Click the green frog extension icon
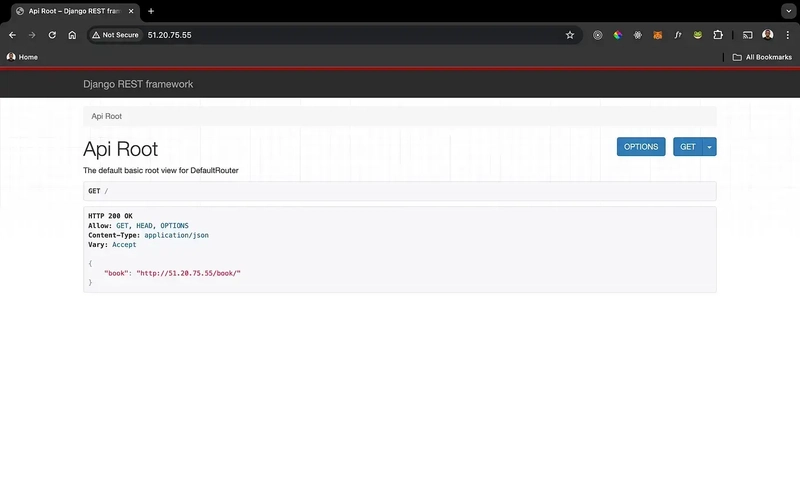This screenshot has height=500, width=800. 697,35
